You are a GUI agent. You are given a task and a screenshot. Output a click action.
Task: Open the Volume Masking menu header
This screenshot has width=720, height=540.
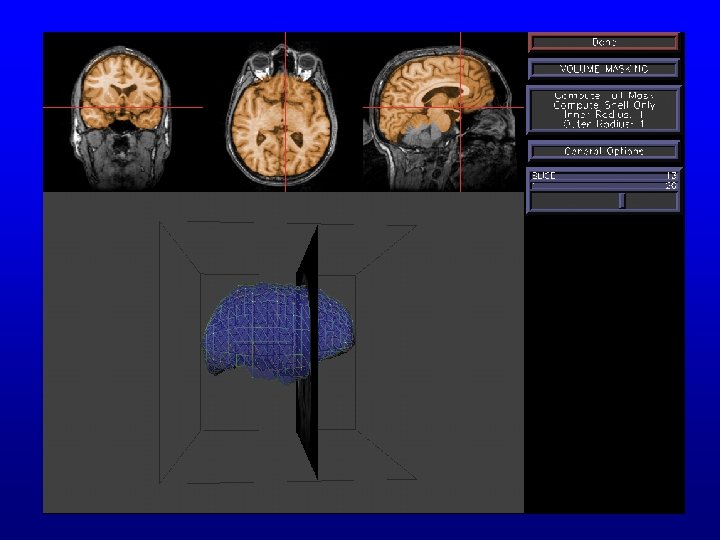click(x=603, y=69)
